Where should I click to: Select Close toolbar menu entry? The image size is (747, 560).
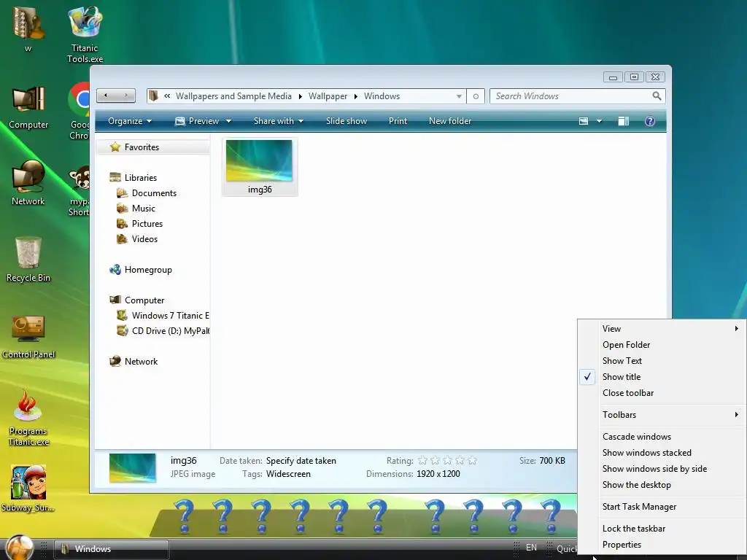pos(662,393)
